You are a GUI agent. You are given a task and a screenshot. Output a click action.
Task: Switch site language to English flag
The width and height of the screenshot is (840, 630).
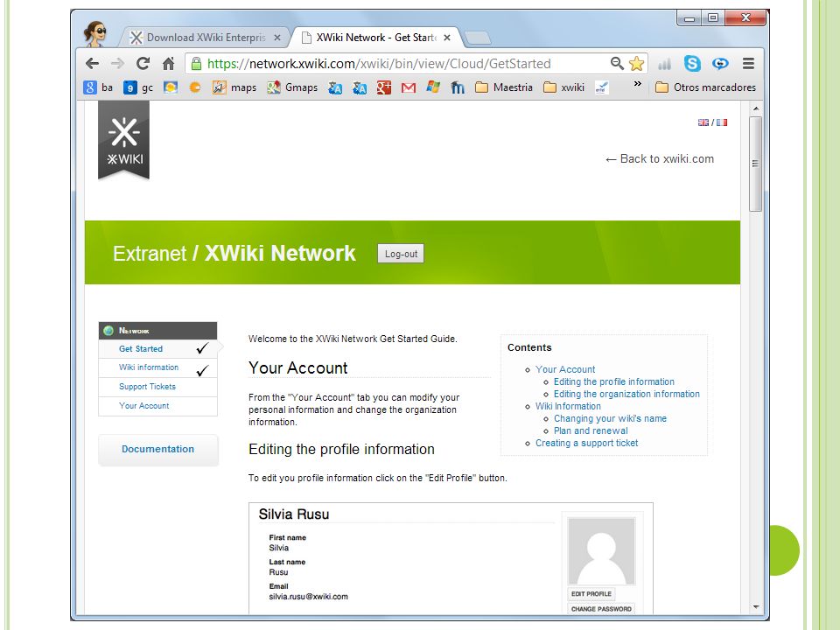click(703, 122)
